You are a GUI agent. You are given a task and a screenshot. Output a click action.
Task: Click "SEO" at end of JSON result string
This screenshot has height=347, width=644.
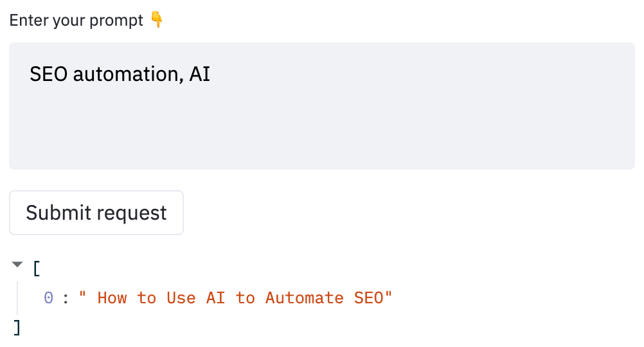[368, 298]
